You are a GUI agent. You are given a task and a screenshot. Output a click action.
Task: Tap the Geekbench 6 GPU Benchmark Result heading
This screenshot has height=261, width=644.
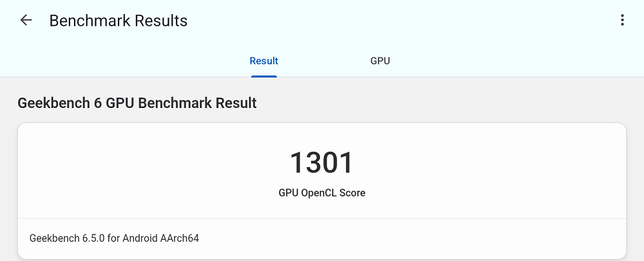pos(137,103)
